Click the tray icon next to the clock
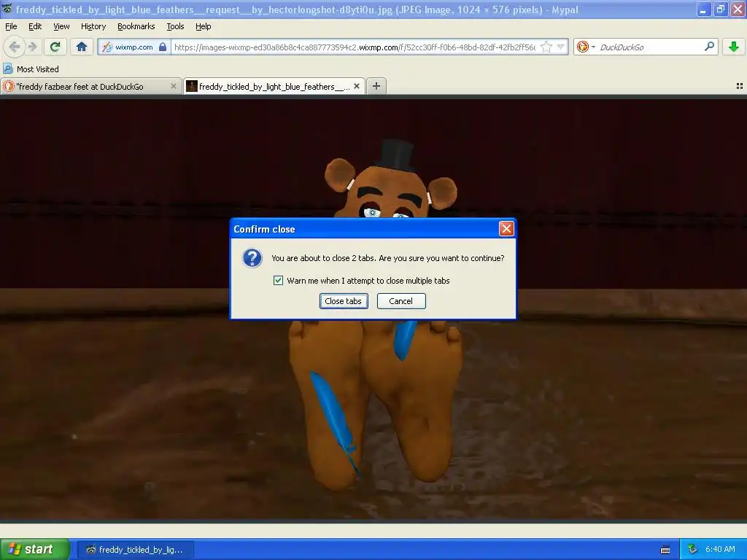This screenshot has width=747, height=560. pos(692,550)
